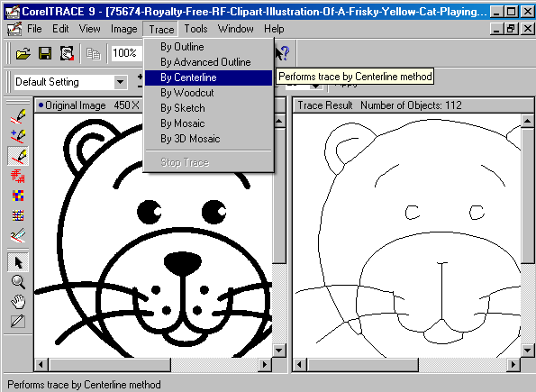Open the Image menu
Image resolution: width=536 pixels, height=392 pixels.
[x=123, y=29]
